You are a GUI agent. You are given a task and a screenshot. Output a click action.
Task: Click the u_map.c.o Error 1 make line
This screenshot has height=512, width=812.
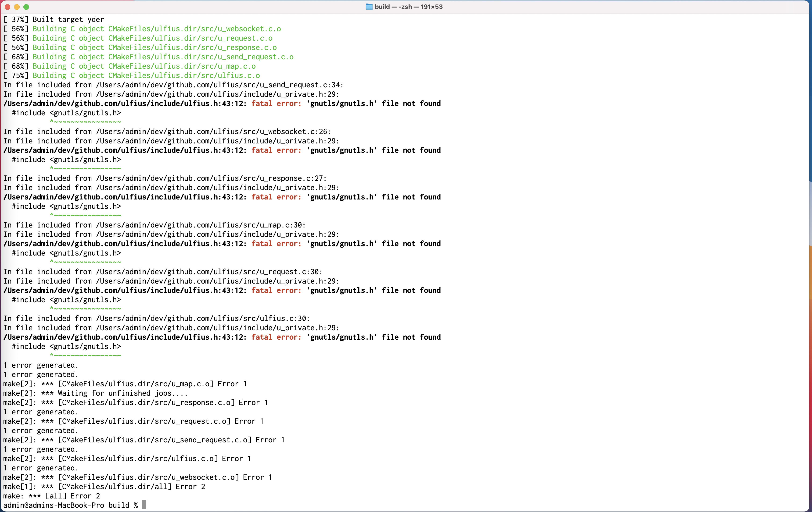click(x=125, y=384)
